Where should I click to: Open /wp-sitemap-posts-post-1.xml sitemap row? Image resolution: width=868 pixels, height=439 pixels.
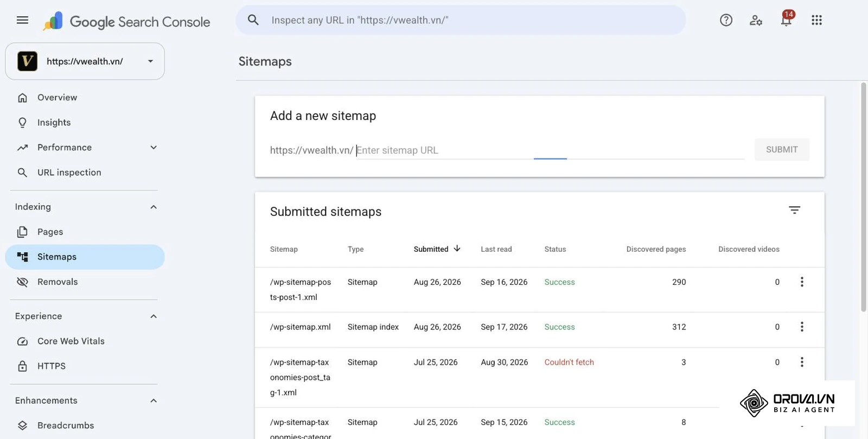(539, 289)
